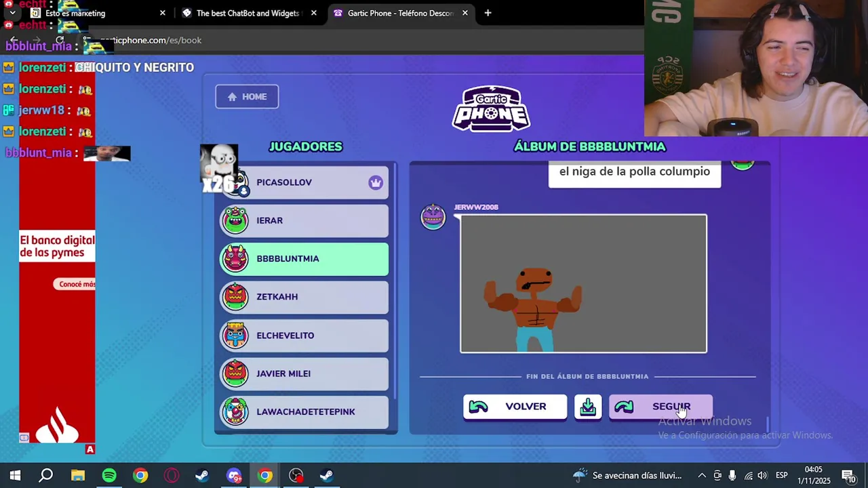Image resolution: width=868 pixels, height=488 pixels.
Task: Select player PICASOLLOV in the list
Action: (x=304, y=182)
